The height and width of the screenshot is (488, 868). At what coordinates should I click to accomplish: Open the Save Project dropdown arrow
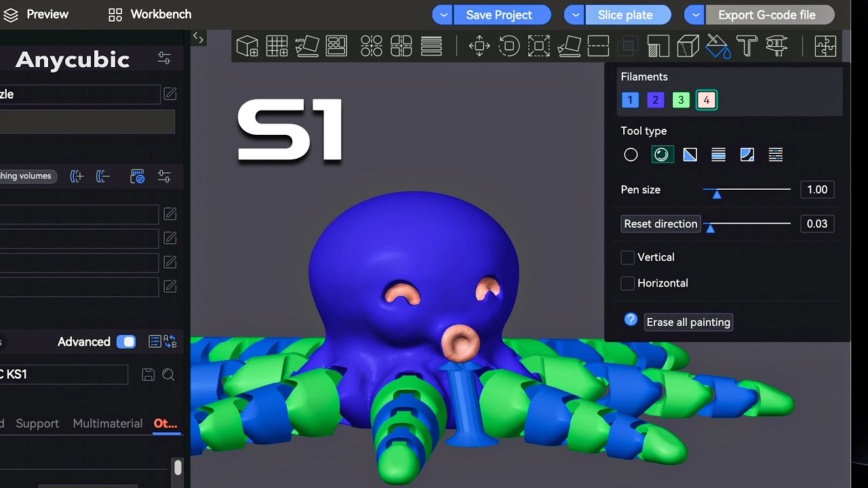[x=442, y=15]
